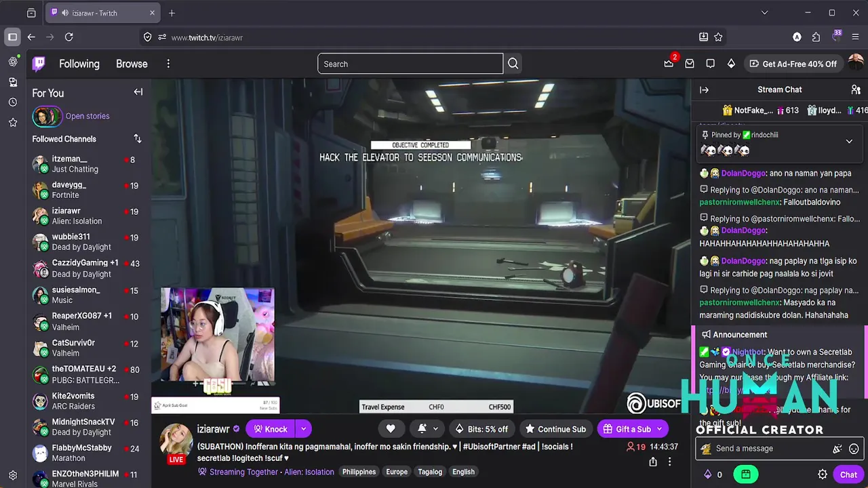The image size is (868, 488).
Task: Click the purple Chat send button
Action: coord(848,474)
